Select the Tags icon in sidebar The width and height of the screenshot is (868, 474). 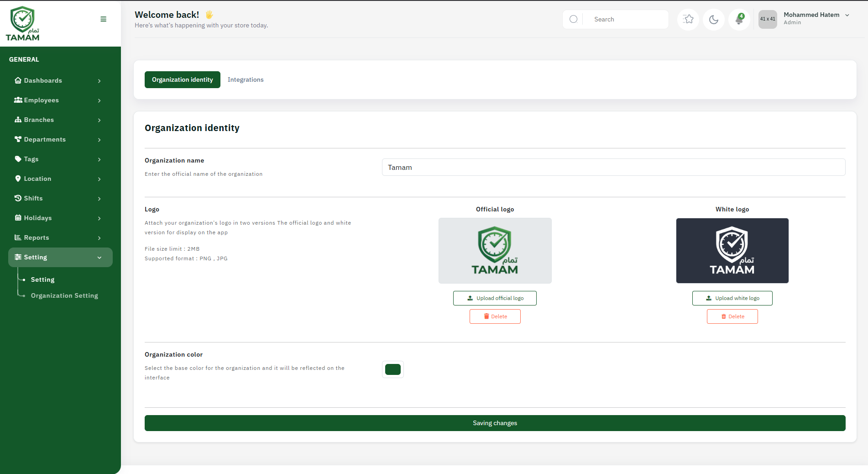pos(18,159)
